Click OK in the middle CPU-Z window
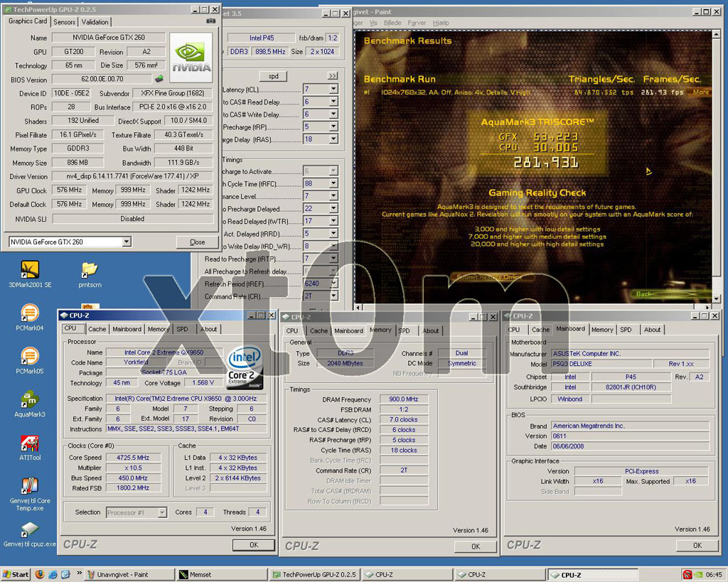Screen dimensions: 728x582 [476, 546]
